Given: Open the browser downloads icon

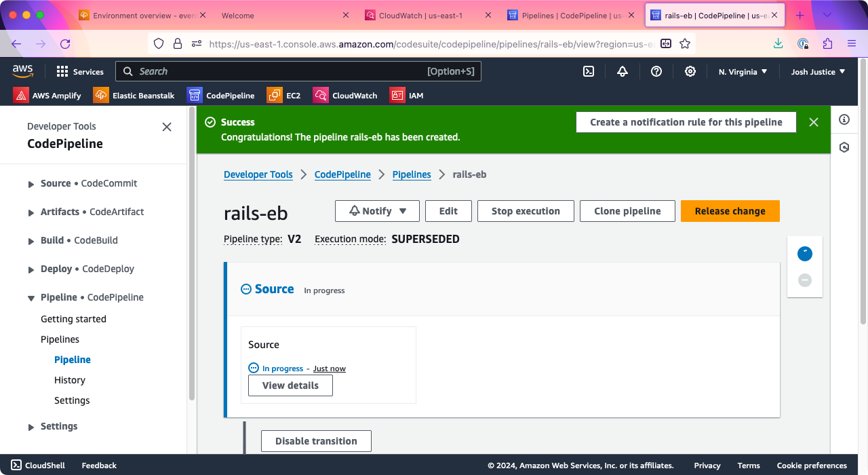Looking at the screenshot, I should point(778,43).
